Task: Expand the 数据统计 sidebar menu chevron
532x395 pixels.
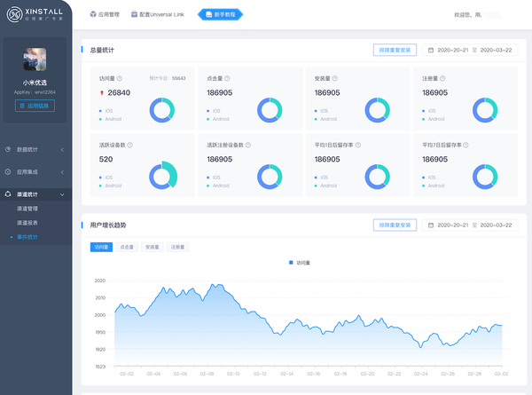Action: tap(62, 149)
